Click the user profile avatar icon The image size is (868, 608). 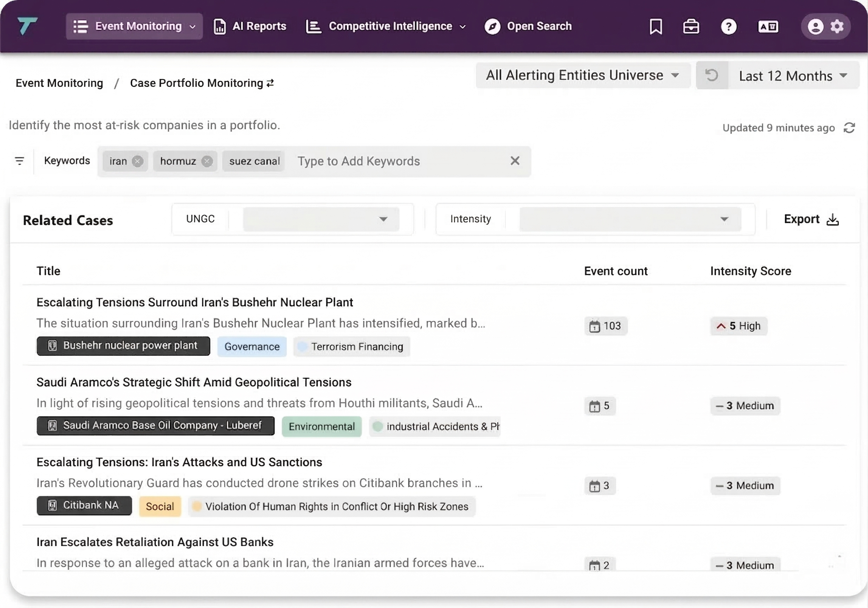pyautogui.click(x=815, y=26)
